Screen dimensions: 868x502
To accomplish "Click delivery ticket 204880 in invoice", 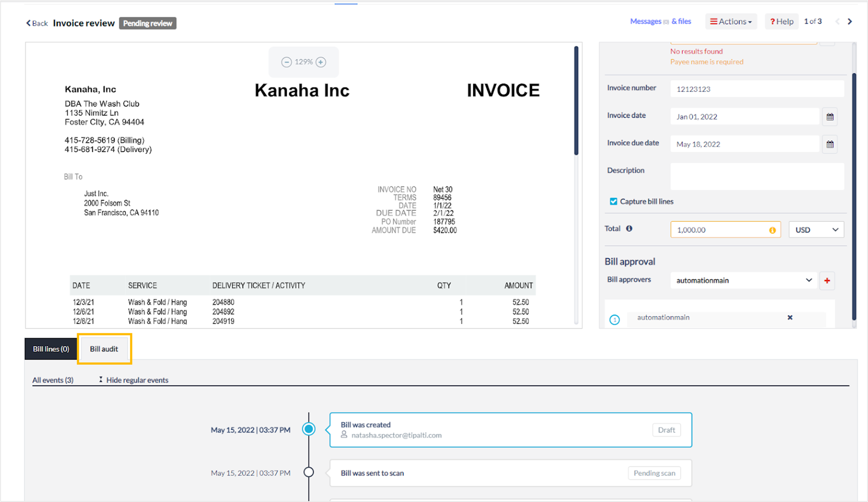I will [223, 302].
